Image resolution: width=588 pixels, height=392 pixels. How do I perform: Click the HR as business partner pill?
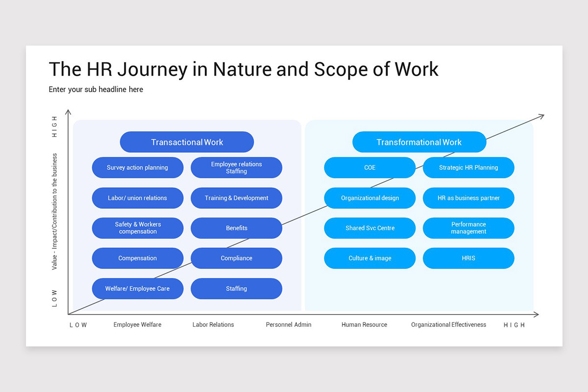coord(468,198)
